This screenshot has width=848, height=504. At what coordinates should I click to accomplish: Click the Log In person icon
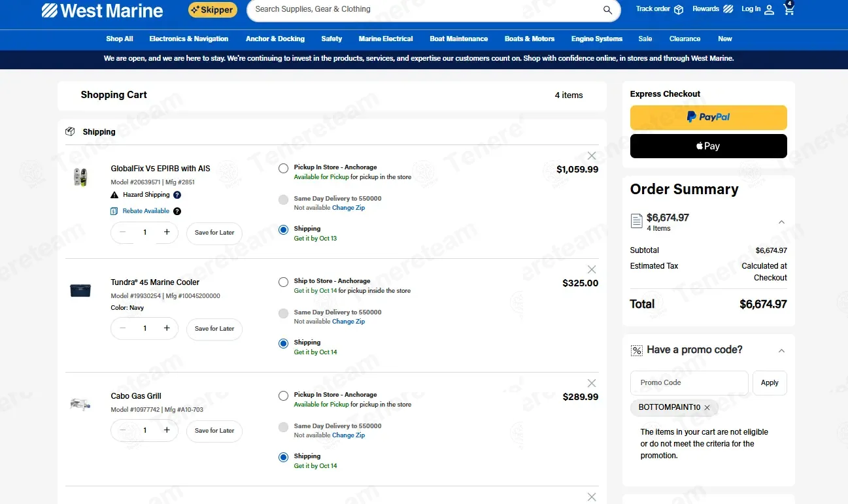(769, 10)
